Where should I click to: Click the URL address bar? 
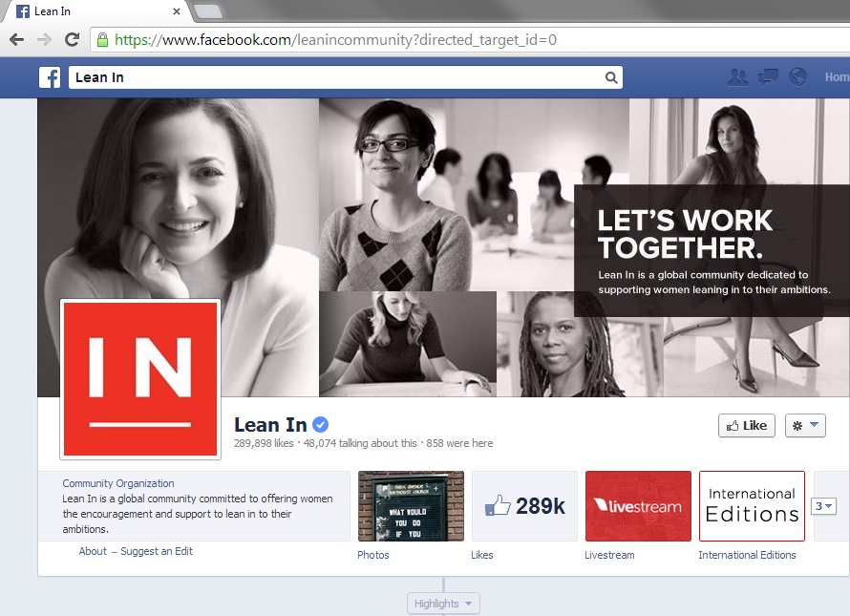click(469, 39)
